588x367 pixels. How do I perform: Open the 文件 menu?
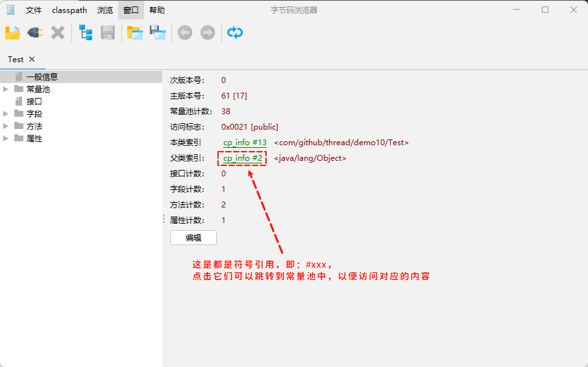34,10
